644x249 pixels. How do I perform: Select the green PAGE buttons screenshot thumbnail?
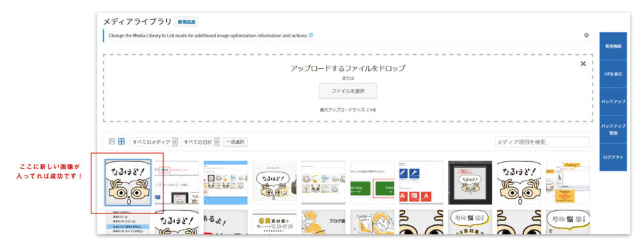tap(372, 183)
